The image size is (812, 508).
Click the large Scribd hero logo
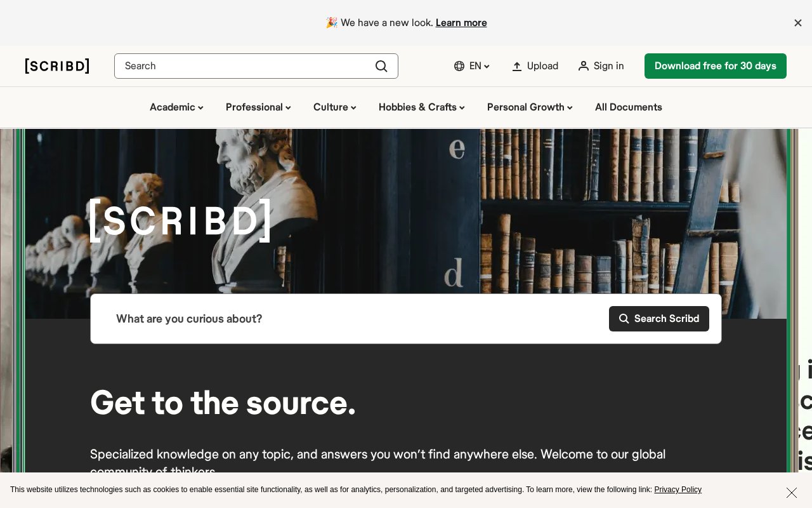(180, 221)
